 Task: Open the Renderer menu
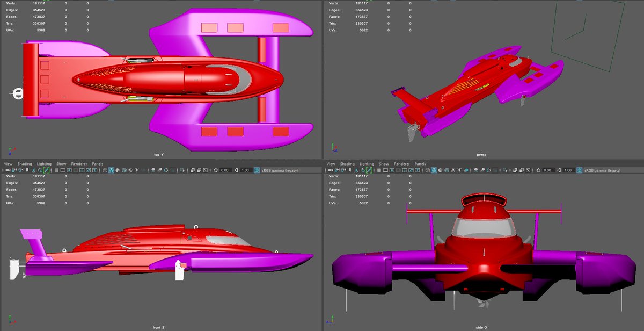(78, 164)
